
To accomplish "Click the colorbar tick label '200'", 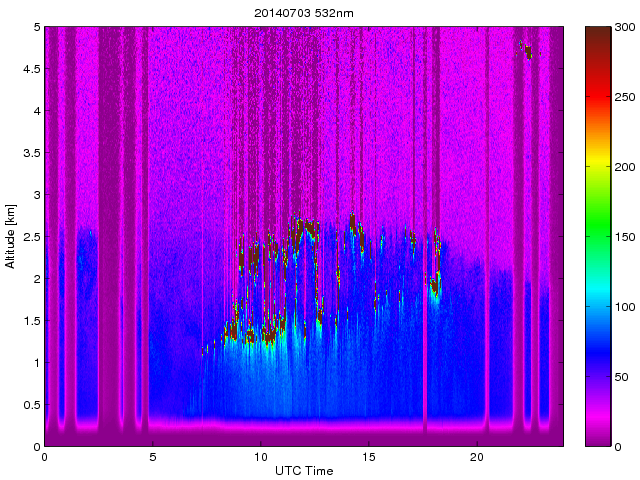I will pyautogui.click(x=625, y=167).
